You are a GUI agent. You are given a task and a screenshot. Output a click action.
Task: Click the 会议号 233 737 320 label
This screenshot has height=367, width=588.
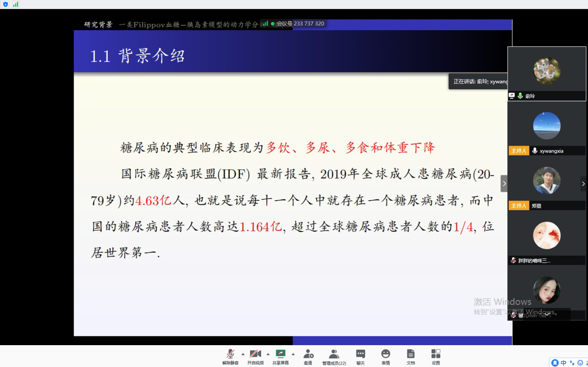300,24
